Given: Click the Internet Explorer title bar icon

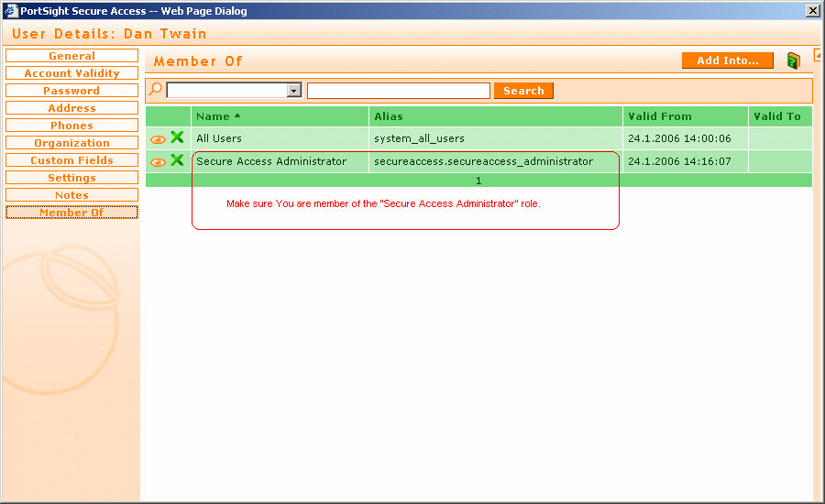Looking at the screenshot, I should click(x=10, y=10).
